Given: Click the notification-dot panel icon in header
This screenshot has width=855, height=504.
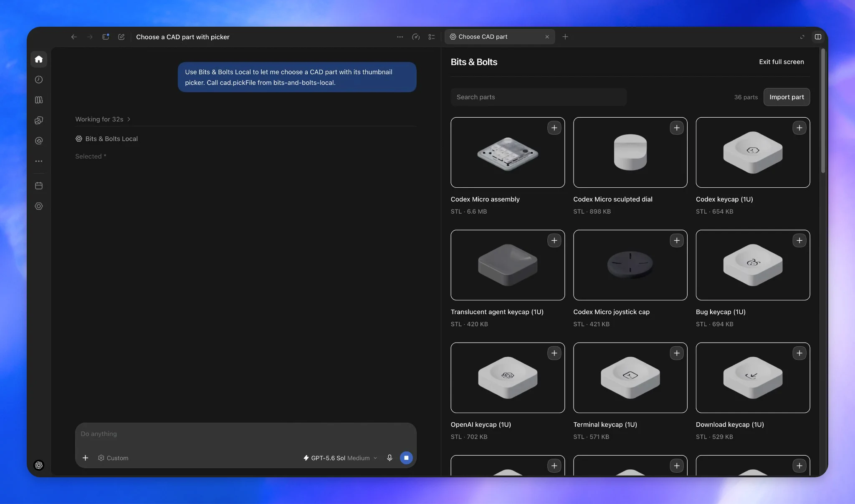Looking at the screenshot, I should 106,37.
